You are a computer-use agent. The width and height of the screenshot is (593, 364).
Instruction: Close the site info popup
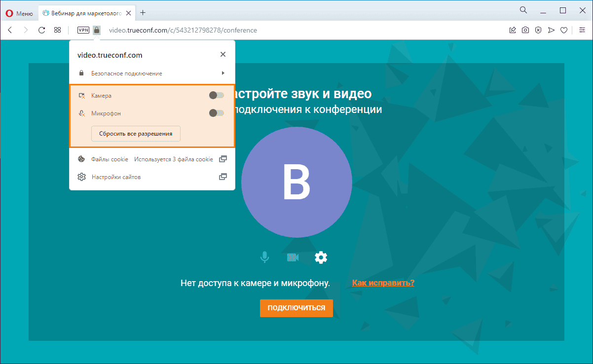pyautogui.click(x=223, y=54)
